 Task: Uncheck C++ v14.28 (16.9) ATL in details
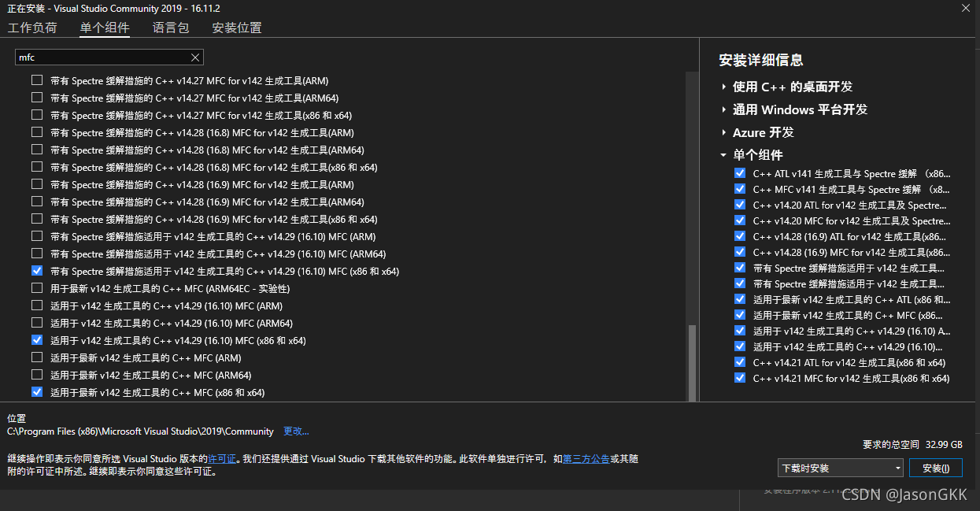coord(739,236)
